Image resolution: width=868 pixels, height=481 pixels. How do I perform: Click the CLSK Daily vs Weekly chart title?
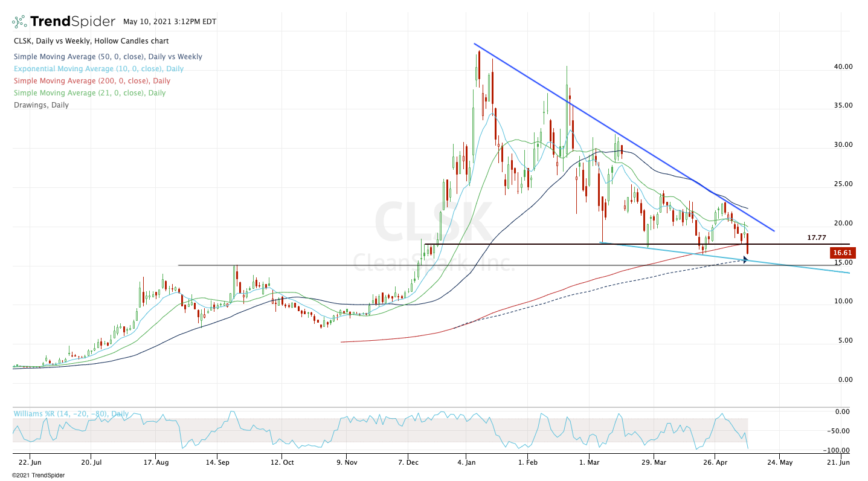[91, 41]
